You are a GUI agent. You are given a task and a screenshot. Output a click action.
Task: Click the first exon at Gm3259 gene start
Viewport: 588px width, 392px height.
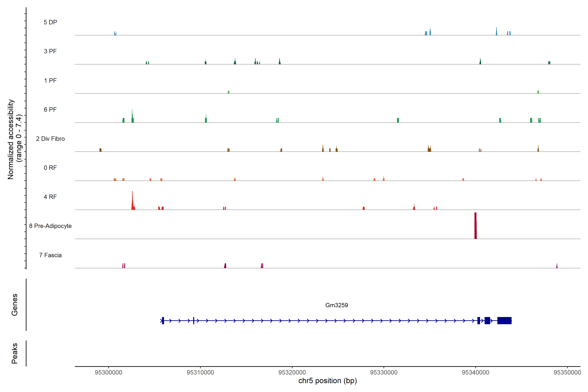tap(163, 320)
